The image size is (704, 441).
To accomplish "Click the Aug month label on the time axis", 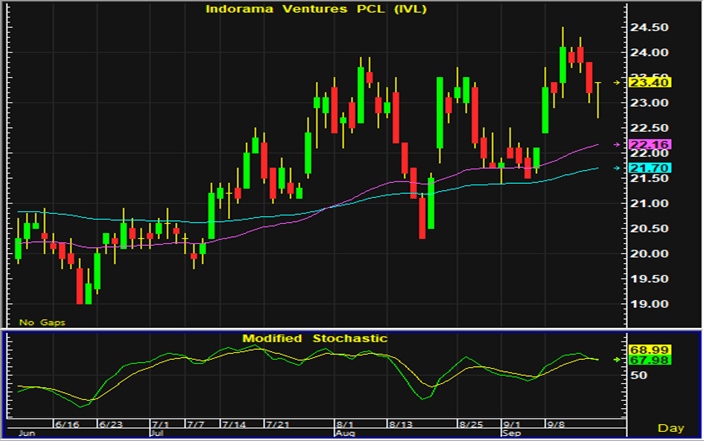I will [x=345, y=435].
